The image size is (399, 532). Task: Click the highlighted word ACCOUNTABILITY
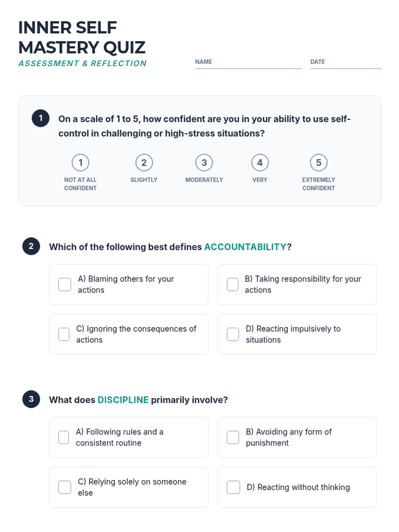point(245,247)
